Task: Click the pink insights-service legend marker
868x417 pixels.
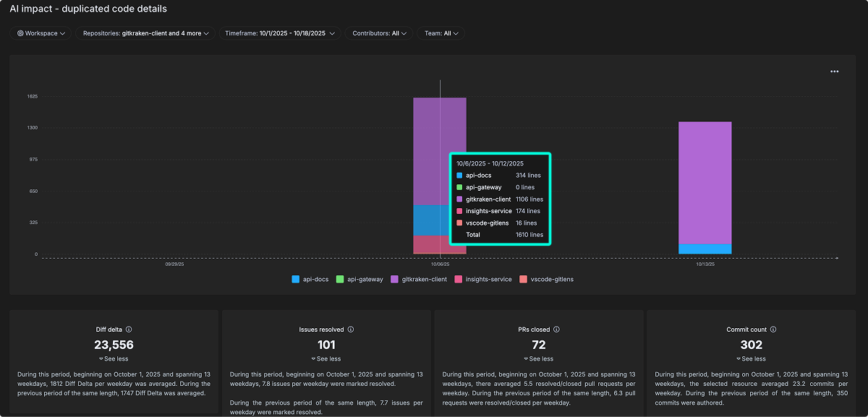Action: coord(459,279)
